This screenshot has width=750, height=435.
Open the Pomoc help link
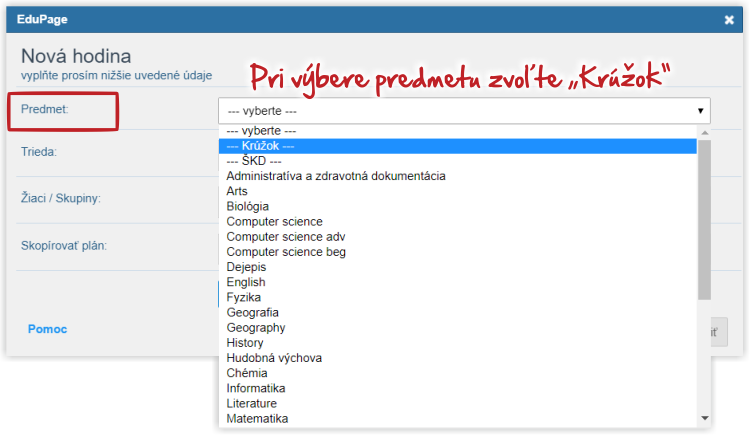point(47,329)
